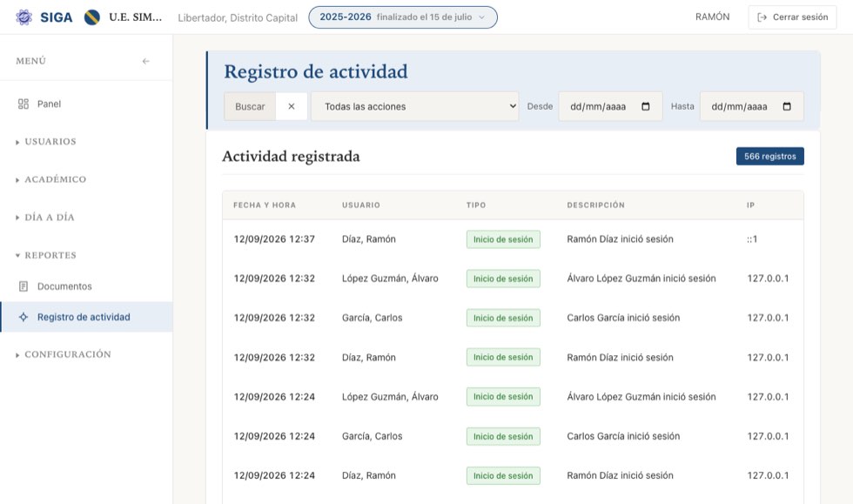Click the Buscar button

coord(251,106)
